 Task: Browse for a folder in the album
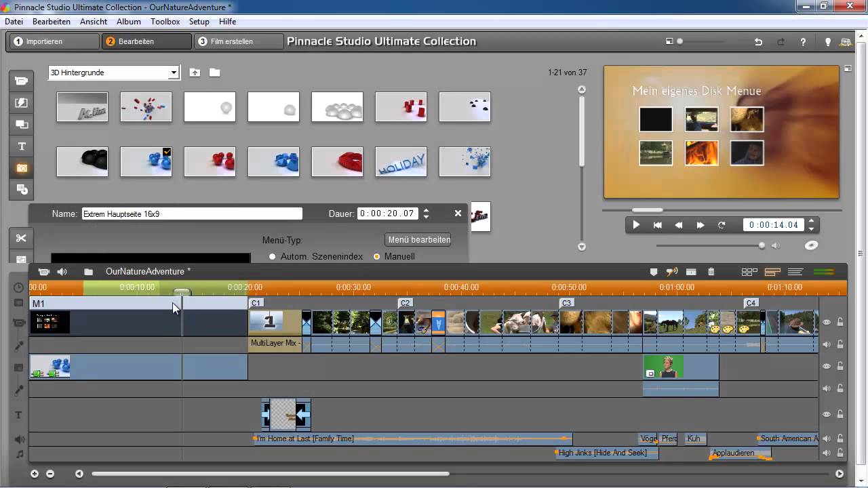(214, 73)
